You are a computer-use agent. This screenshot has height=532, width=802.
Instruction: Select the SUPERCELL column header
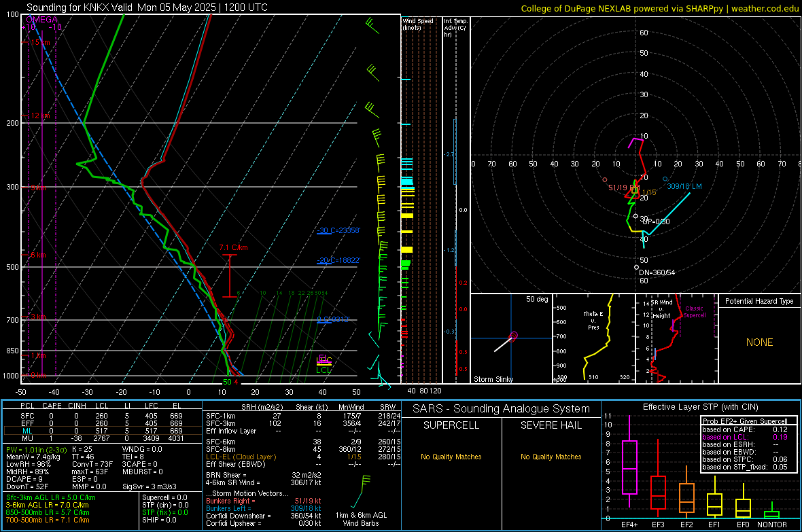(451, 425)
